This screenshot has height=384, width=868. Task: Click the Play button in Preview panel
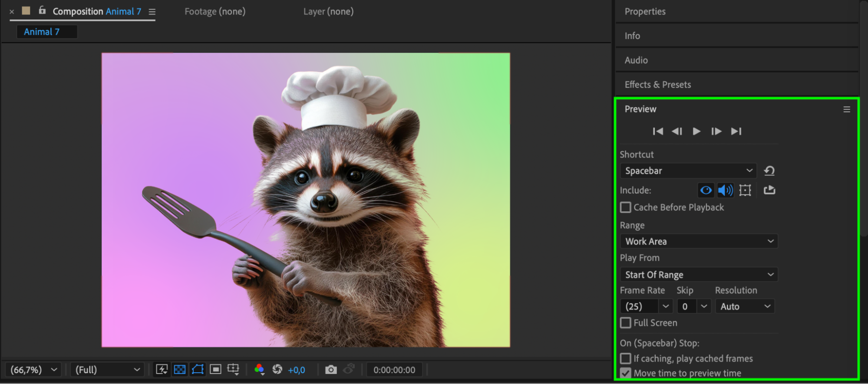click(x=696, y=131)
